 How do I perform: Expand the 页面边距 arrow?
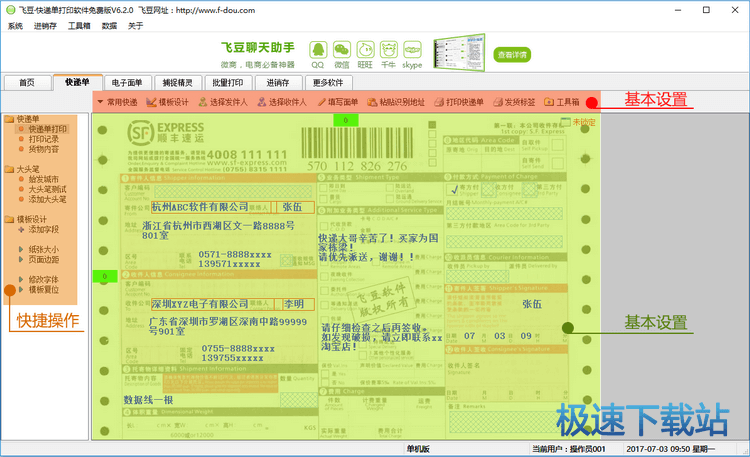tap(21, 259)
